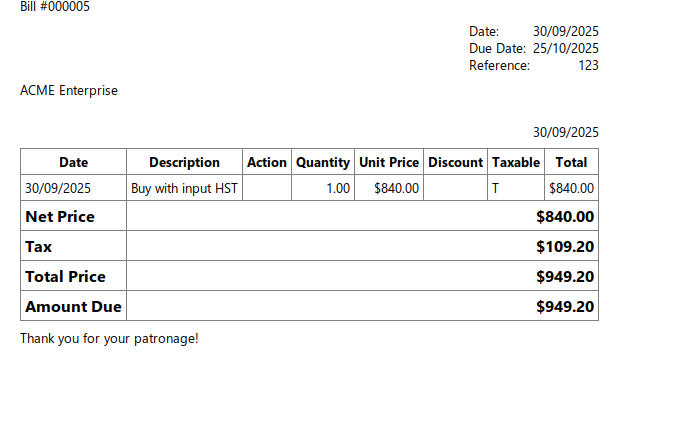Image resolution: width=683 pixels, height=428 pixels.
Task: Select the ACME Enterprise vendor name
Action: pyautogui.click(x=69, y=90)
